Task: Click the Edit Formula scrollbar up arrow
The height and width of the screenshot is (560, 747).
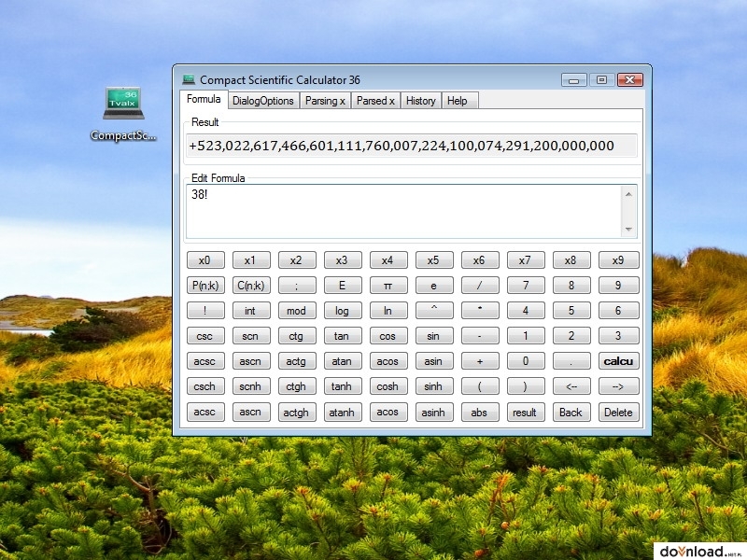Action: (628, 194)
